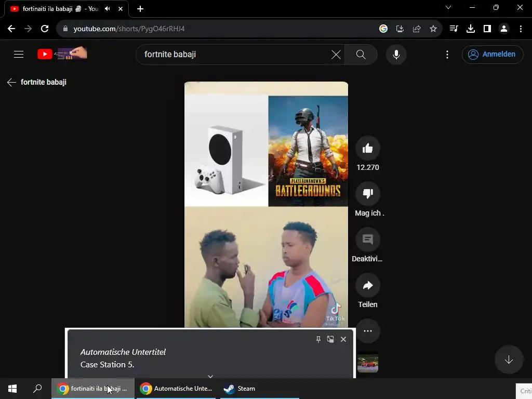Open the tab search dropdown chevron

(x=448, y=7)
